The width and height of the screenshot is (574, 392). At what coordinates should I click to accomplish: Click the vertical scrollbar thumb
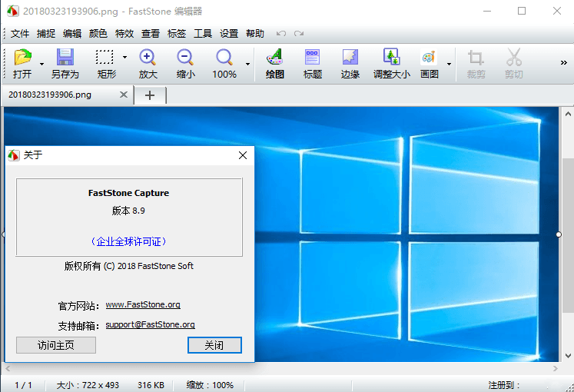pyautogui.click(x=568, y=235)
